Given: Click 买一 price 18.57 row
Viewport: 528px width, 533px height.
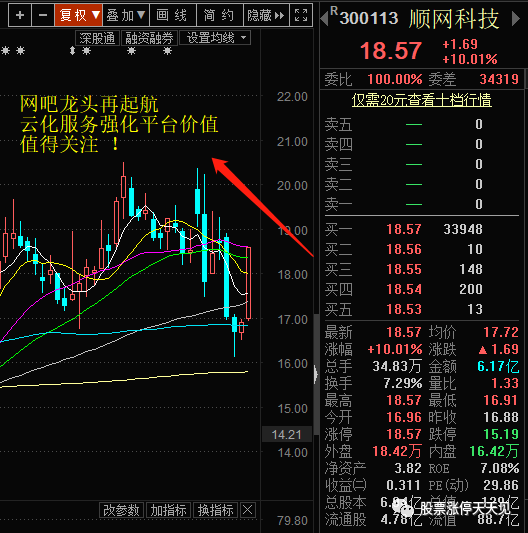Looking at the screenshot, I should click(422, 229).
